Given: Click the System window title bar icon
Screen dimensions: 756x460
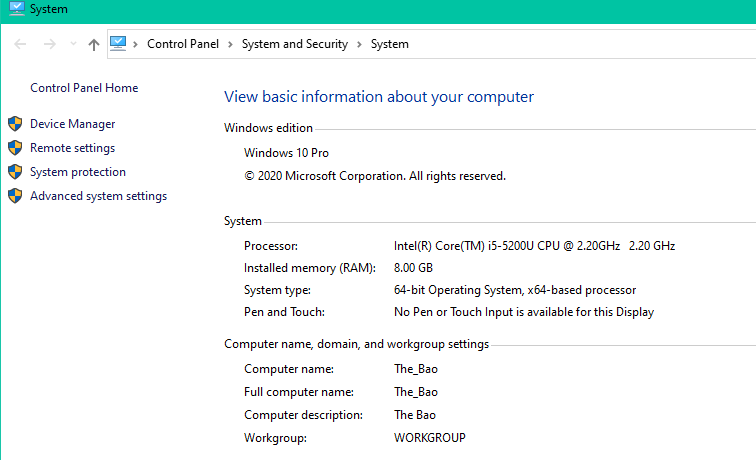Looking at the screenshot, I should tap(17, 9).
